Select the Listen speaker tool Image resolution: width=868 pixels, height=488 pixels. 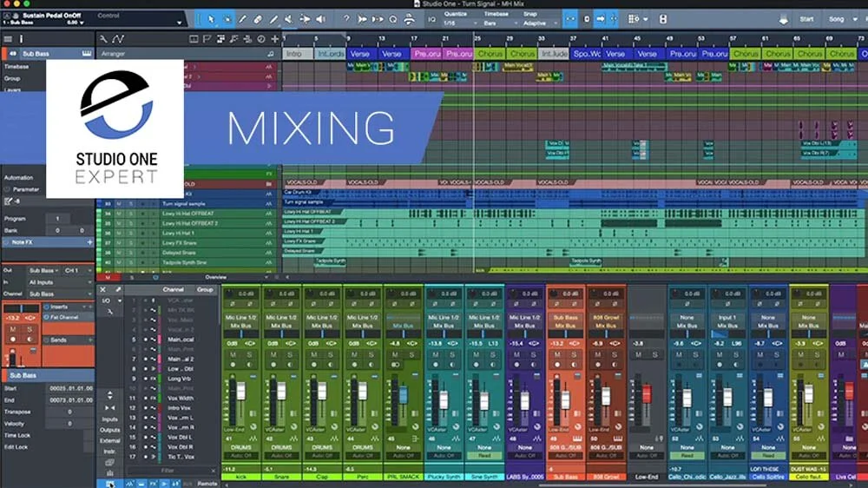[320, 19]
